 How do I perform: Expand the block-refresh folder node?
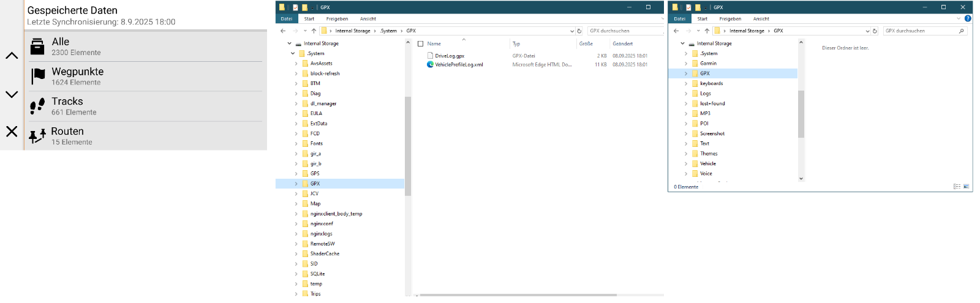click(x=296, y=73)
